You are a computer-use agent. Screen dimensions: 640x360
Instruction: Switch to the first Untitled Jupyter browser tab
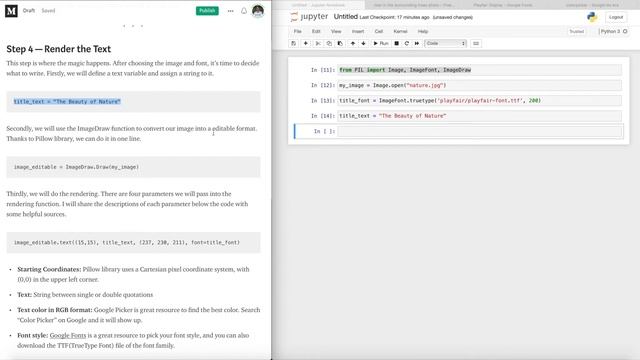tap(318, 5)
